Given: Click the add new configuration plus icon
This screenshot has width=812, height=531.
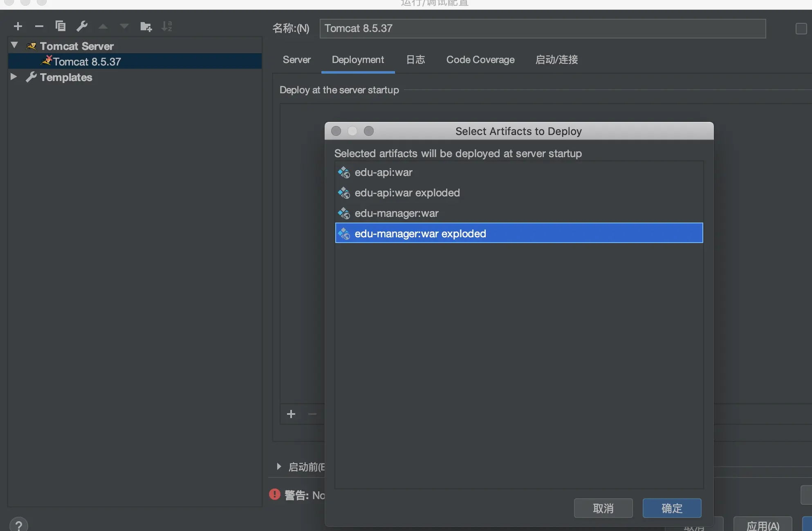Looking at the screenshot, I should (x=18, y=27).
